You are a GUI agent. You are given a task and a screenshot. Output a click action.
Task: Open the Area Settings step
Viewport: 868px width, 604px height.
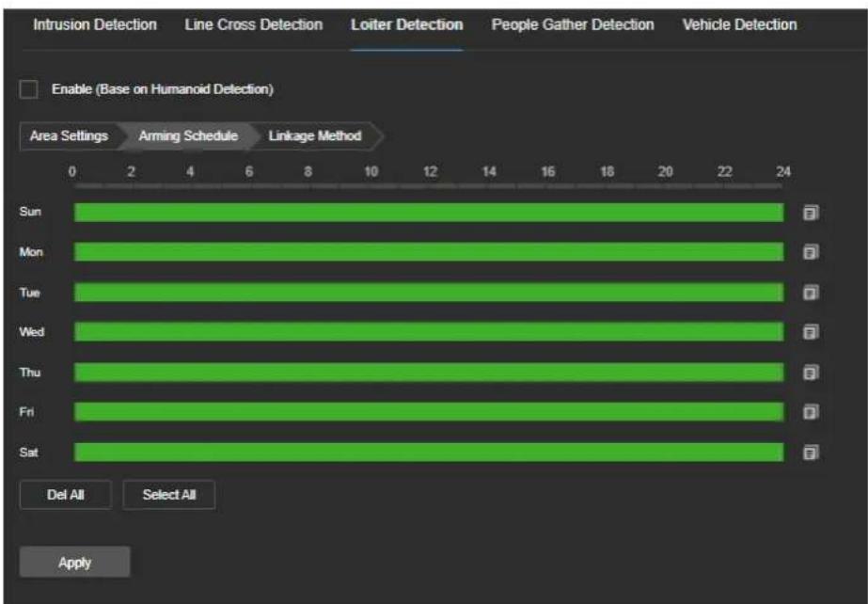(69, 136)
